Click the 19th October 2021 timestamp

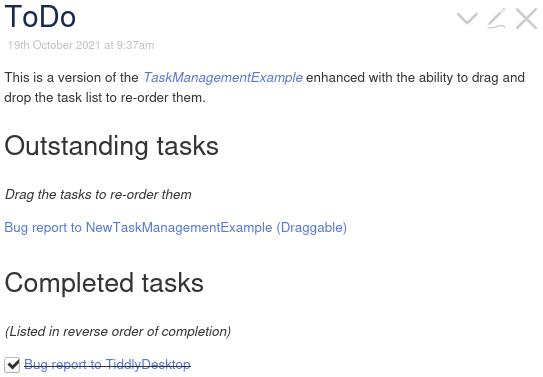coord(81,45)
